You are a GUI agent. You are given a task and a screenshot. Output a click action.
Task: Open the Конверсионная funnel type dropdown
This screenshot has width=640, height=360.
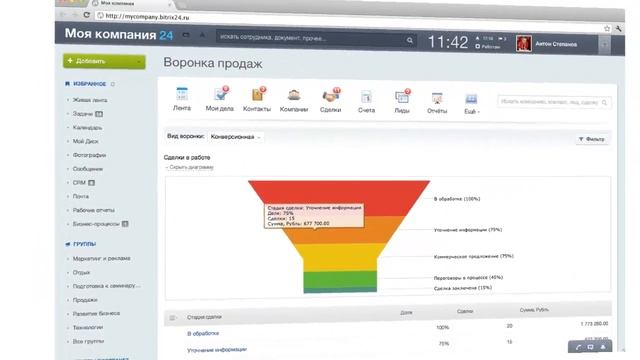pos(236,137)
